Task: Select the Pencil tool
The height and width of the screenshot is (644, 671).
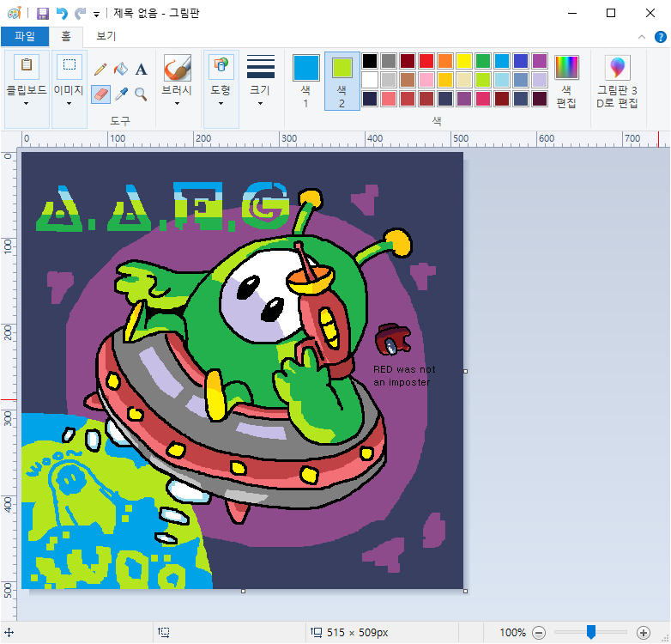Action: (x=100, y=69)
